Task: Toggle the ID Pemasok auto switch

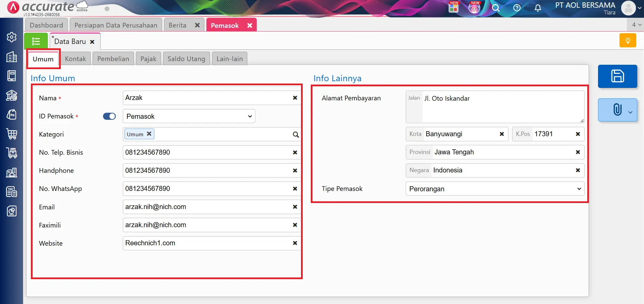Action: point(109,116)
